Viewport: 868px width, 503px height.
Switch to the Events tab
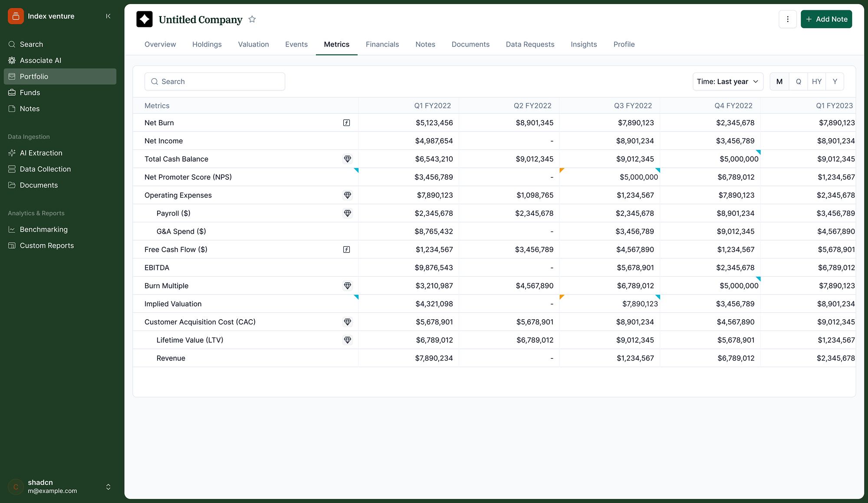(x=296, y=44)
